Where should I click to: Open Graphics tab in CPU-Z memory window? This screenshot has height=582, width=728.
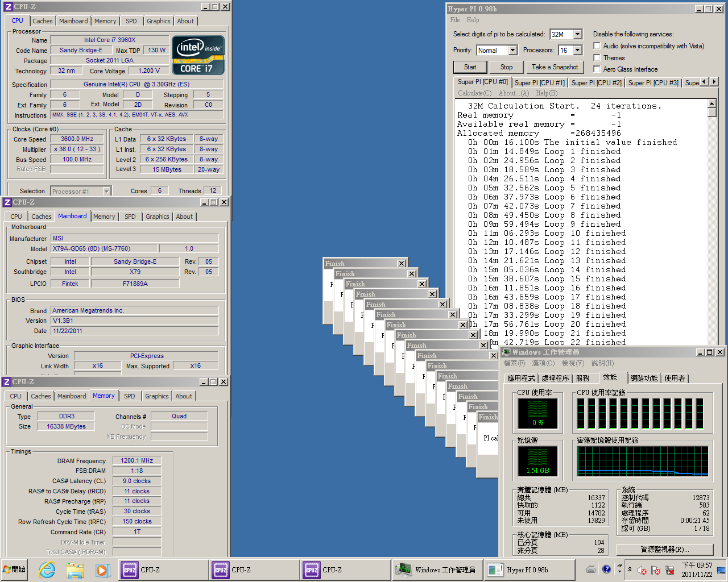click(157, 396)
